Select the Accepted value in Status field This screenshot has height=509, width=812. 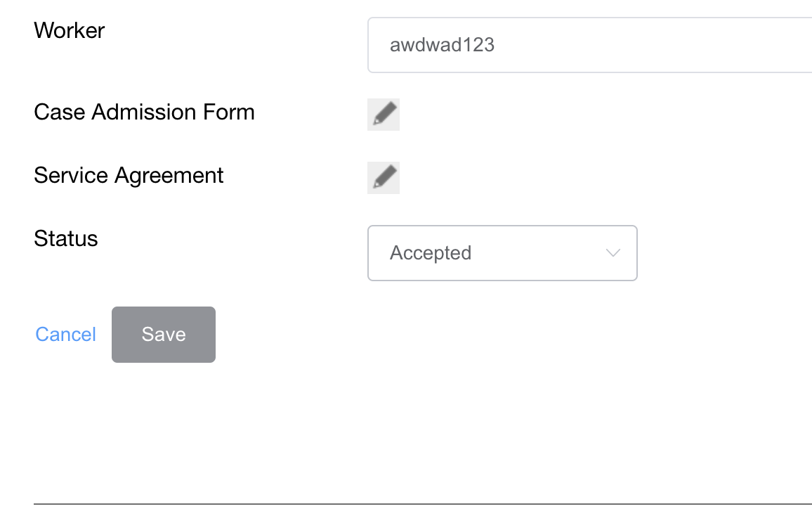click(431, 253)
